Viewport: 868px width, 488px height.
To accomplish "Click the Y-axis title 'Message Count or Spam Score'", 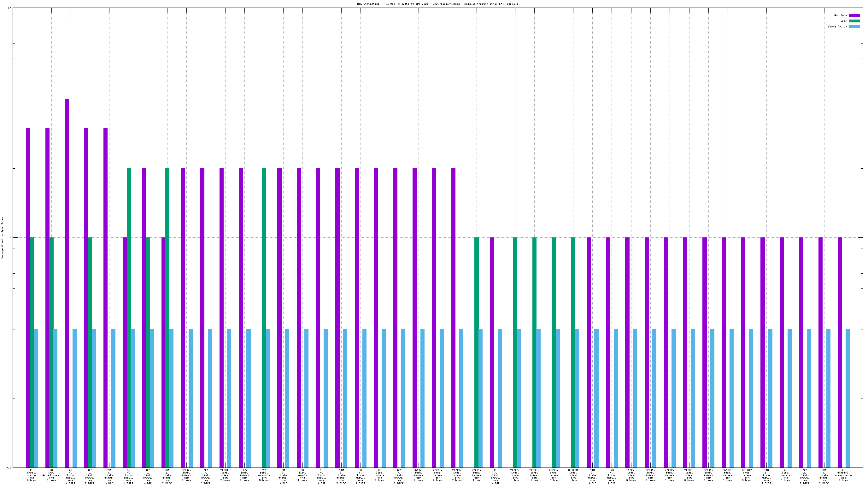I will pos(2,238).
